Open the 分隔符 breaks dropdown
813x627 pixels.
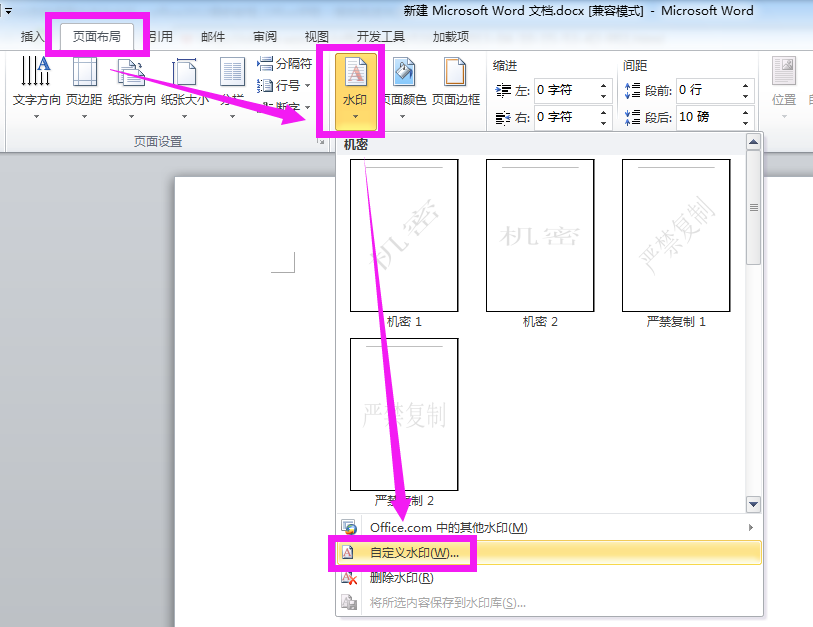(285, 63)
